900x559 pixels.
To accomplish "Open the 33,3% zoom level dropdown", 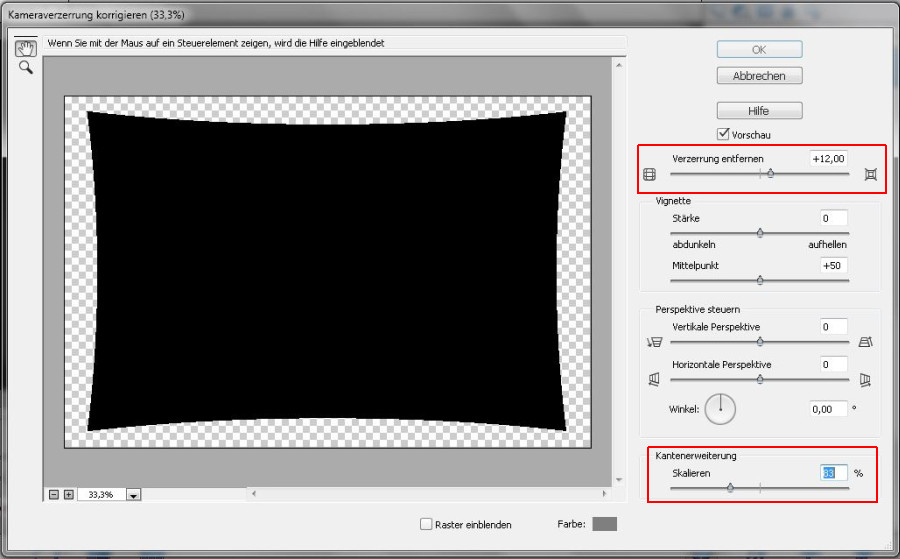I will pyautogui.click(x=133, y=495).
